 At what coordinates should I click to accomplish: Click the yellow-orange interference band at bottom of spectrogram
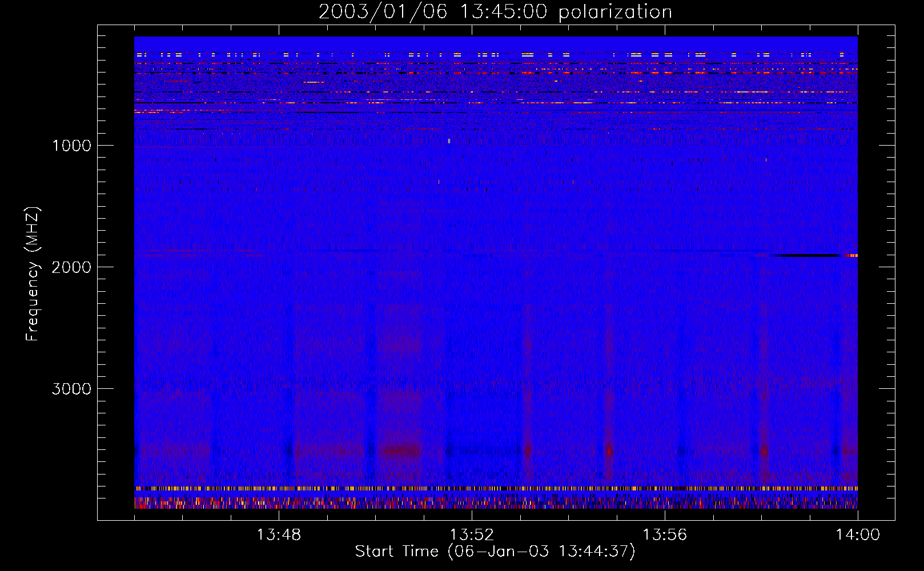[496, 489]
